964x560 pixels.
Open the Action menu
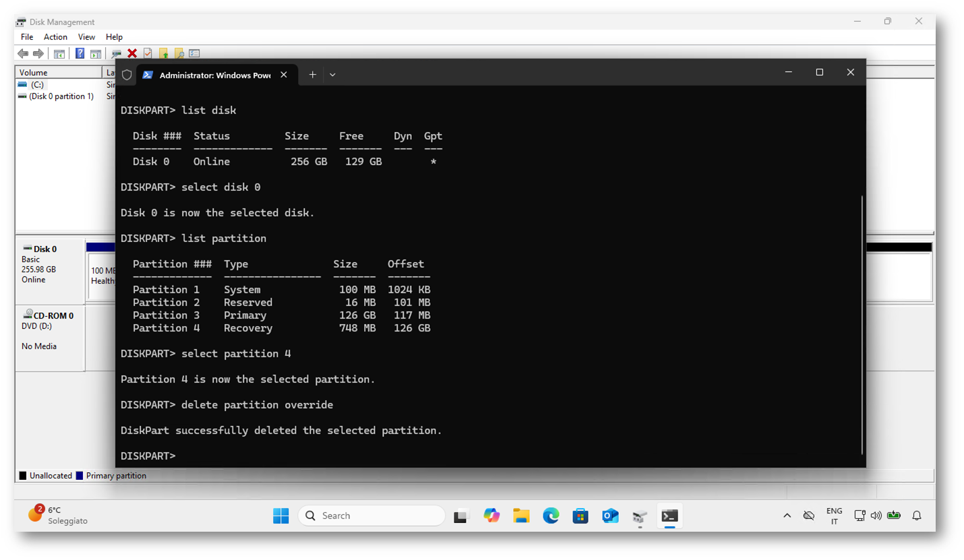pyautogui.click(x=55, y=37)
